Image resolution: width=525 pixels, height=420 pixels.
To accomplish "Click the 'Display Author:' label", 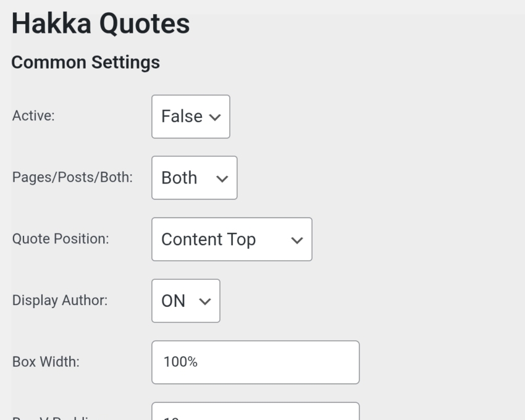I will (x=60, y=301).
